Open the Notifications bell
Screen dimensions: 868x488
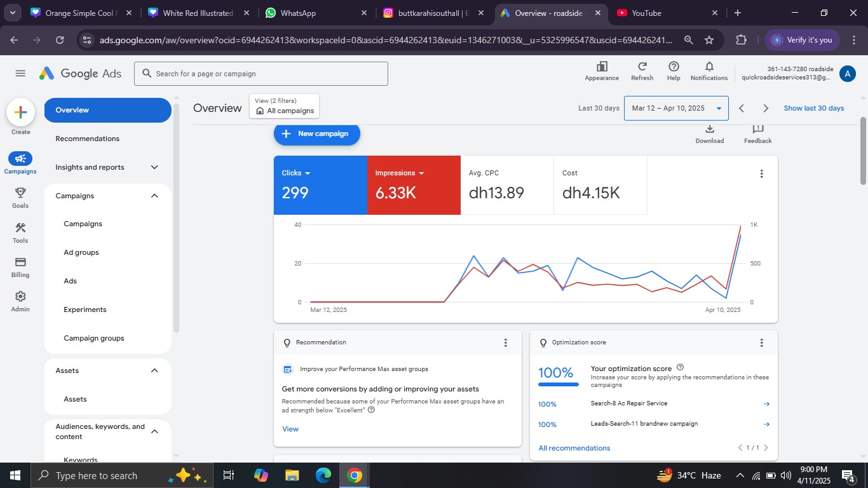click(709, 67)
